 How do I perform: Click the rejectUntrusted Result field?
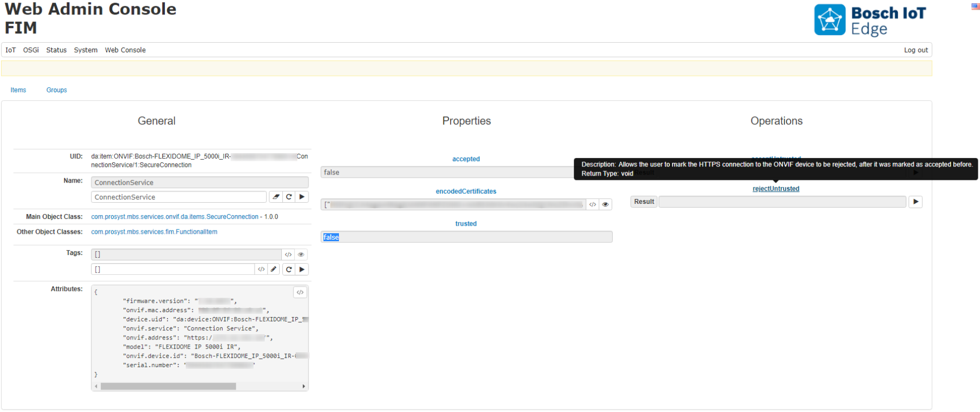[x=782, y=202]
